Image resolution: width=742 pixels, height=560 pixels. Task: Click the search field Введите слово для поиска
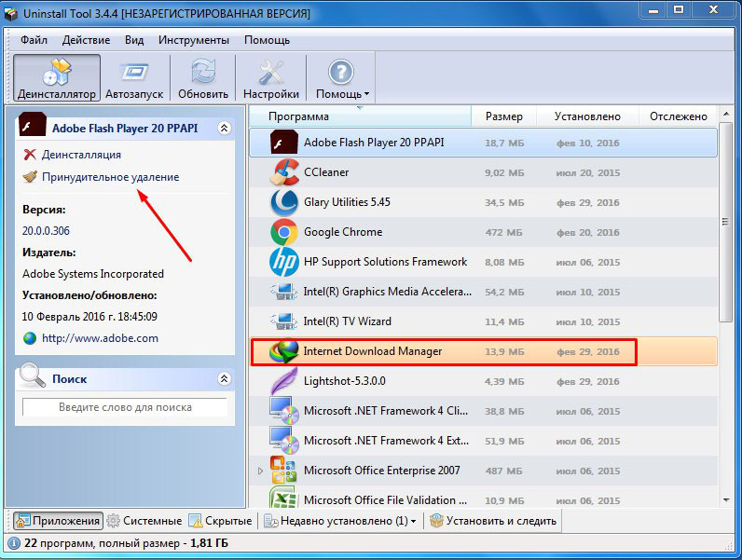(x=125, y=407)
